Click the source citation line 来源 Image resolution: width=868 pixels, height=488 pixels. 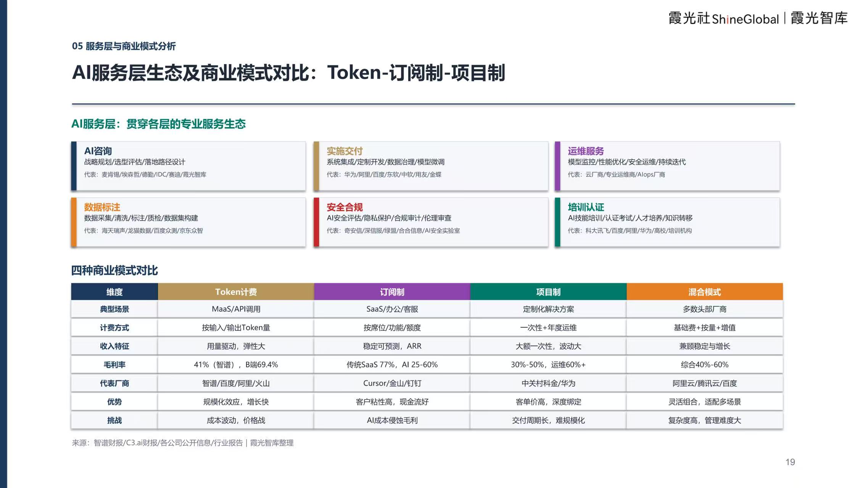click(183, 443)
